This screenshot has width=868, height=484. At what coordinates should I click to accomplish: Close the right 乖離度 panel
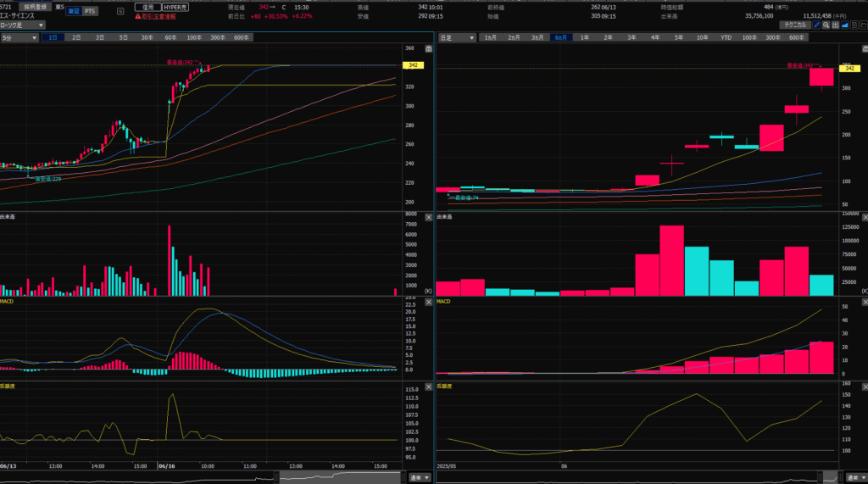click(x=865, y=387)
